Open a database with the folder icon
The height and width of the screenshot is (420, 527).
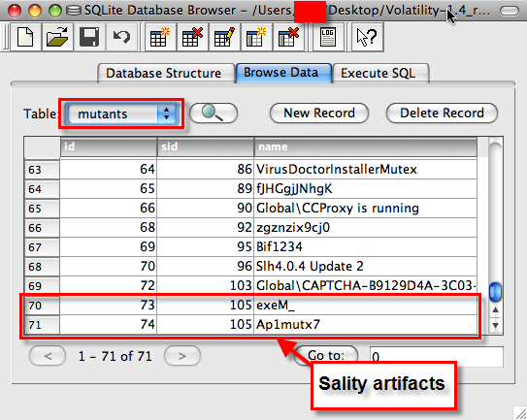(57, 37)
